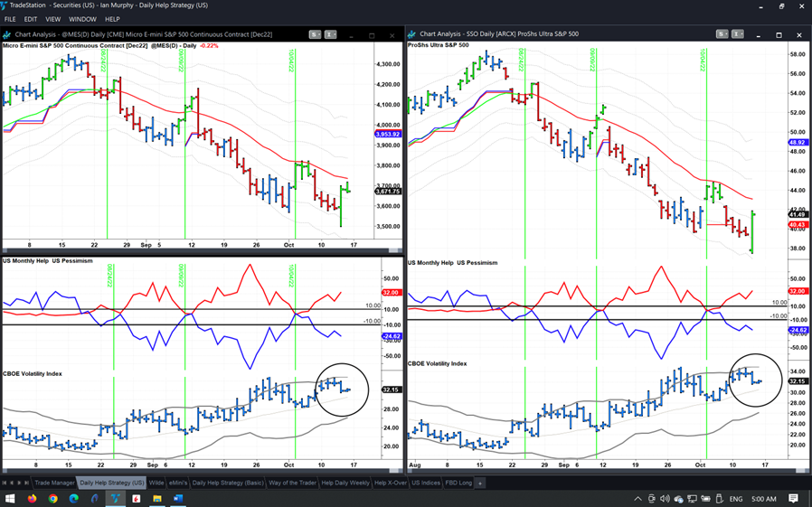
Task: Expand hidden system tray icons chevron
Action: coord(638,499)
